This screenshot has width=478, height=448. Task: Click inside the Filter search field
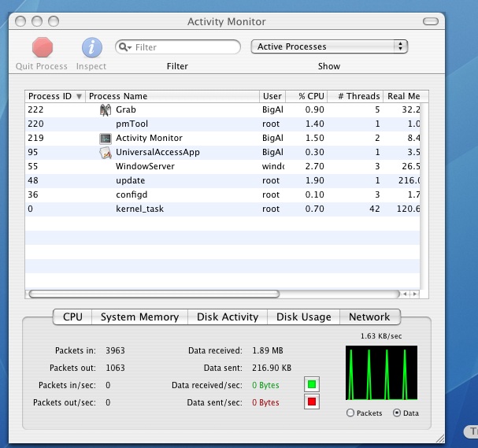[x=178, y=47]
